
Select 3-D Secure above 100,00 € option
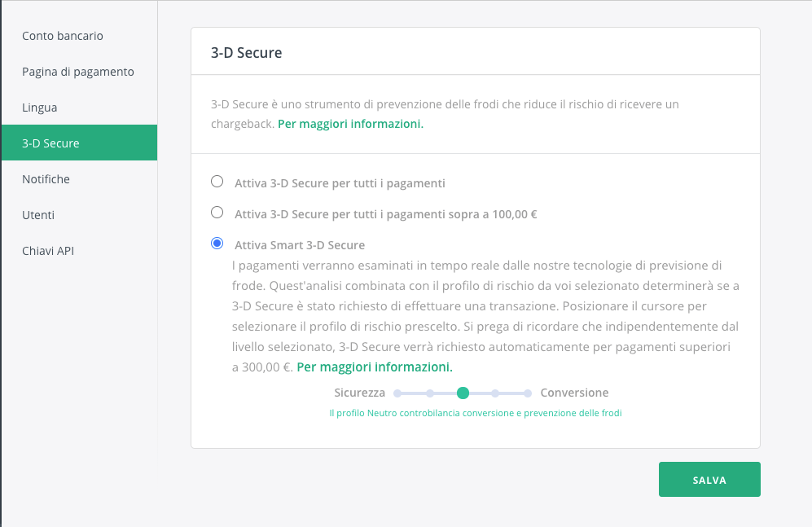pos(217,213)
